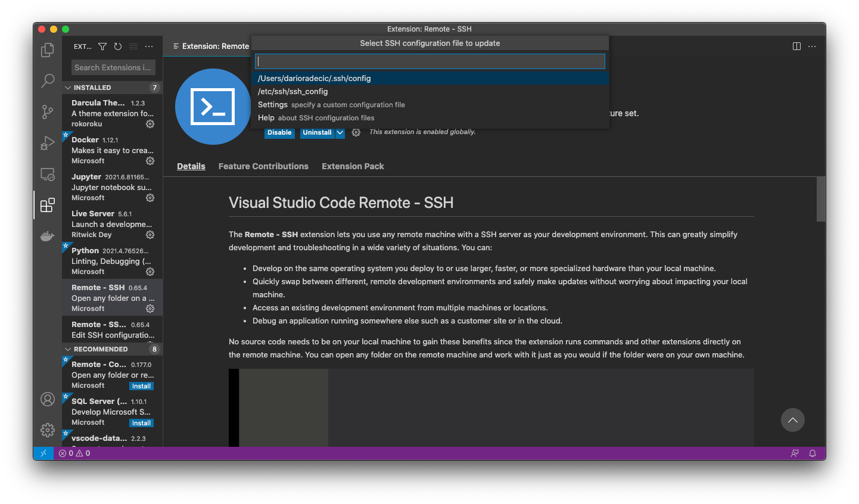This screenshot has height=504, width=859.
Task: Open Search view in activity bar
Action: (x=48, y=80)
